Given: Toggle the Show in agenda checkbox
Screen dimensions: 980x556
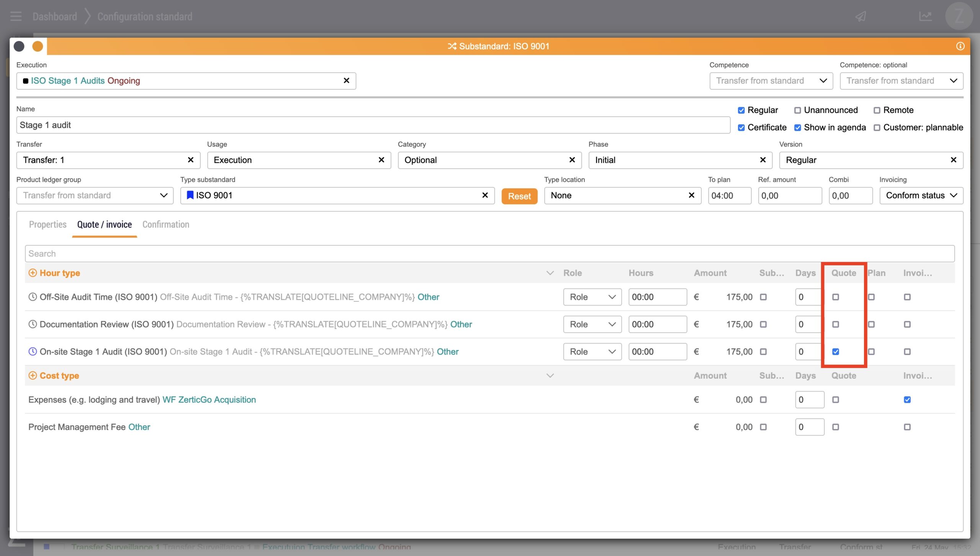Looking at the screenshot, I should [x=797, y=128].
